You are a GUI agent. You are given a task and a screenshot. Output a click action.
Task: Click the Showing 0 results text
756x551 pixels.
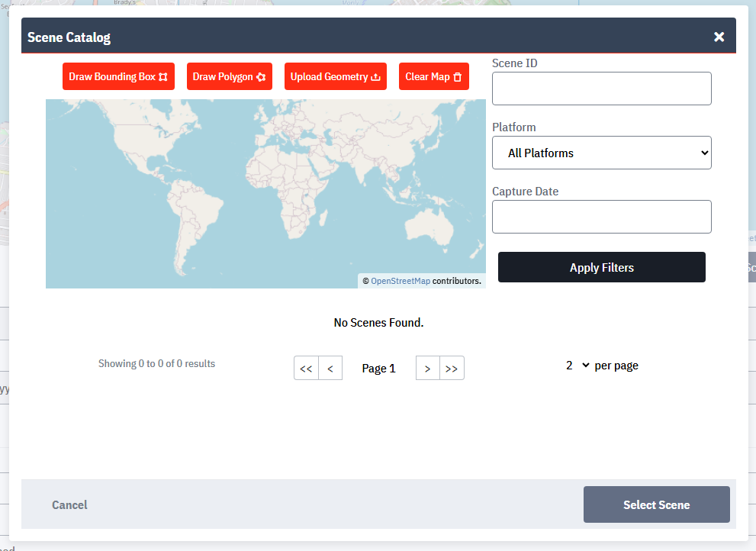point(156,363)
